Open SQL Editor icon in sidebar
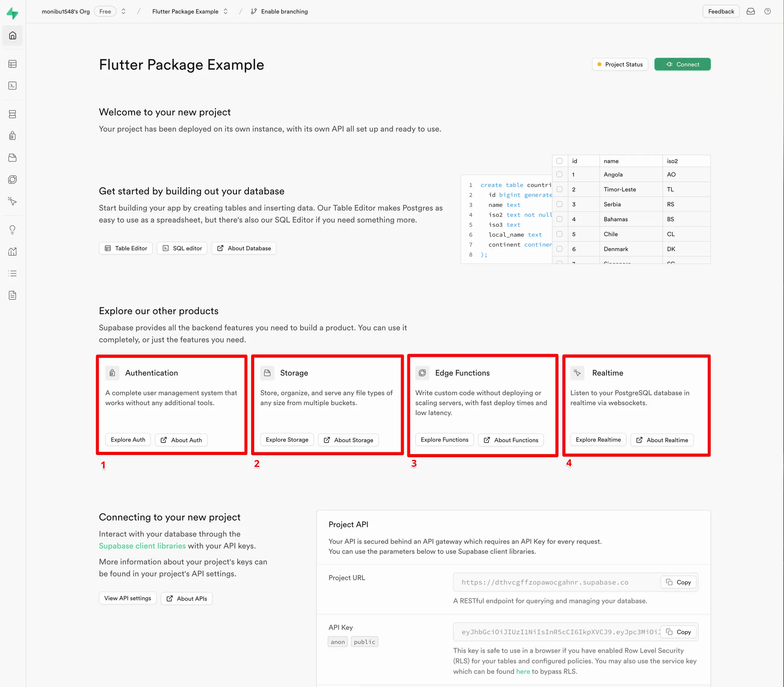This screenshot has height=687, width=784. click(x=12, y=85)
